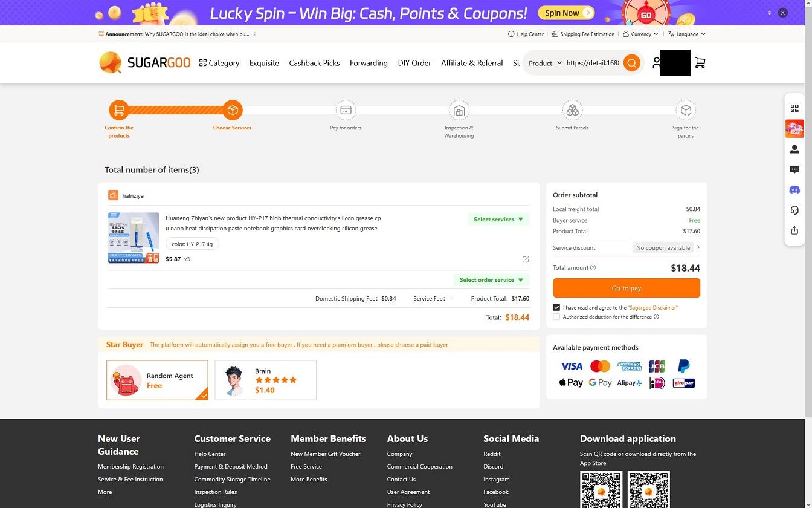Click the Sign for the parcels step icon
The width and height of the screenshot is (812, 508).
click(686, 110)
